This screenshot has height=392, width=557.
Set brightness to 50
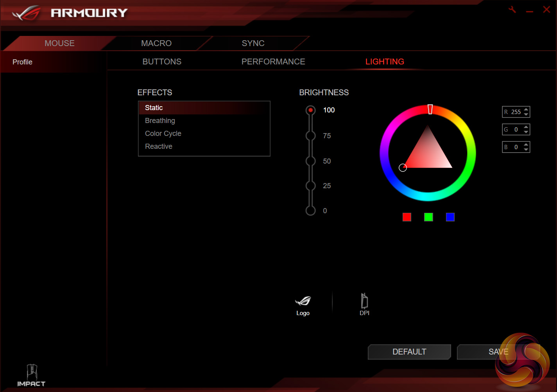(x=311, y=161)
